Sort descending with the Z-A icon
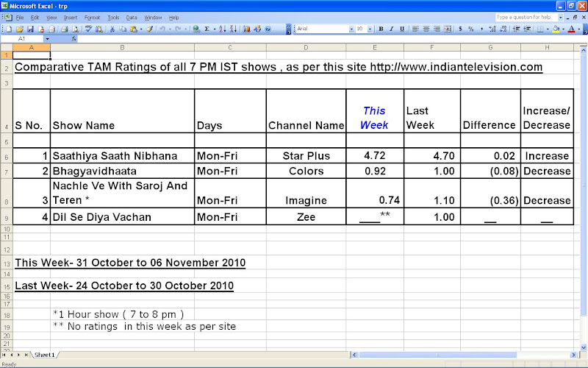Image resolution: width=588 pixels, height=368 pixels. [233, 29]
